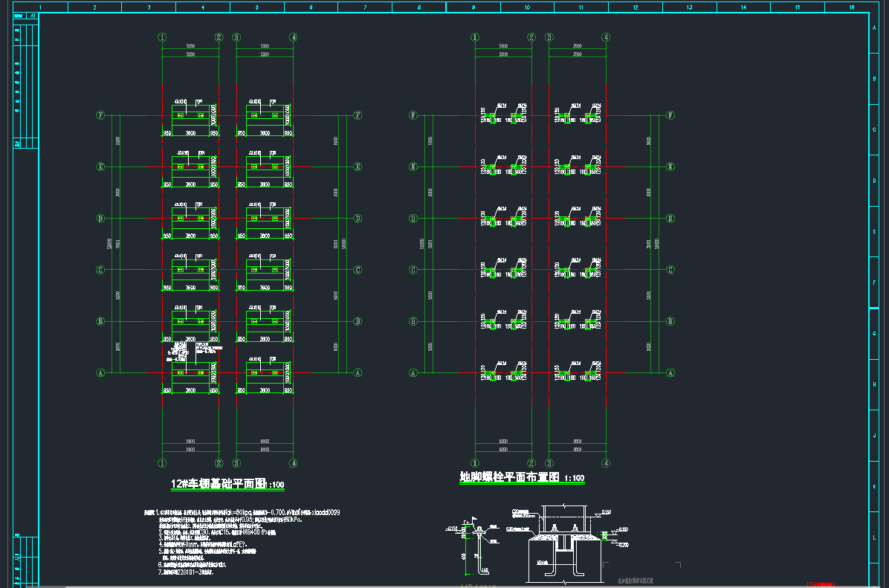This screenshot has height=588, width=889.
Task: Click axis bubble 1 atop the anchor bolt plan
Action: [x=475, y=37]
